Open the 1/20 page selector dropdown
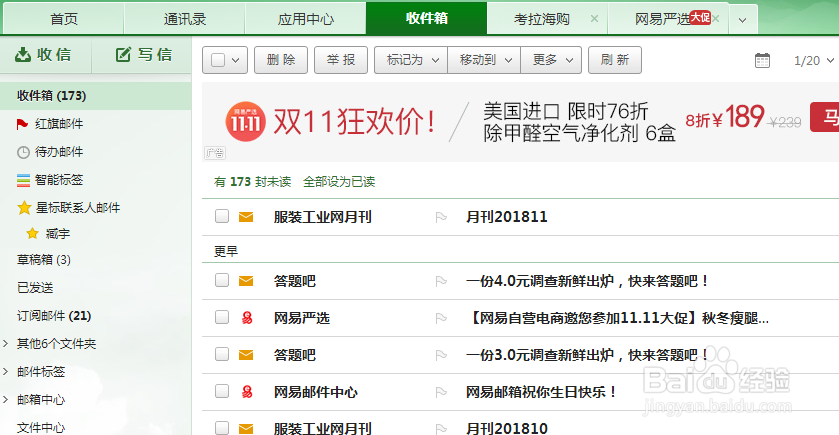Screen dimensions: 839x435 click(814, 60)
